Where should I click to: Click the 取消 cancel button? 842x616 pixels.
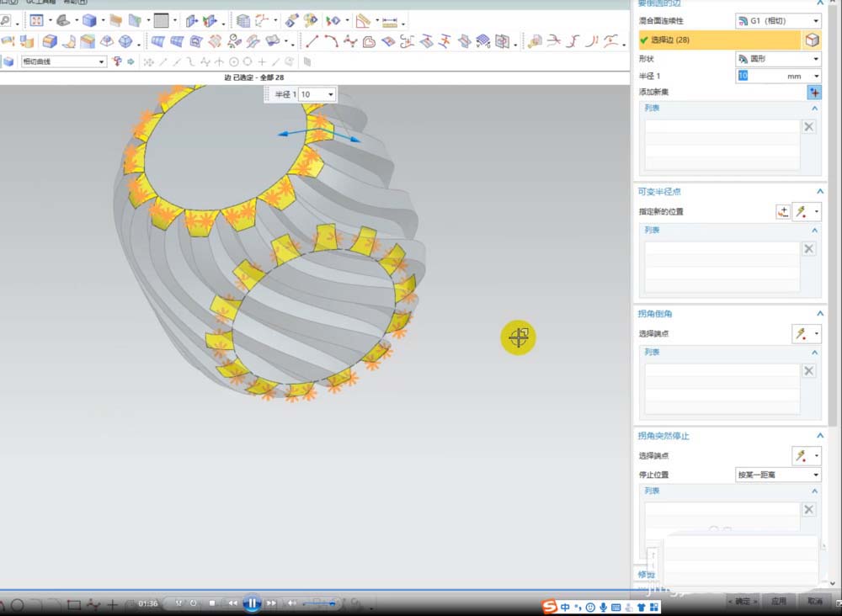(x=814, y=602)
